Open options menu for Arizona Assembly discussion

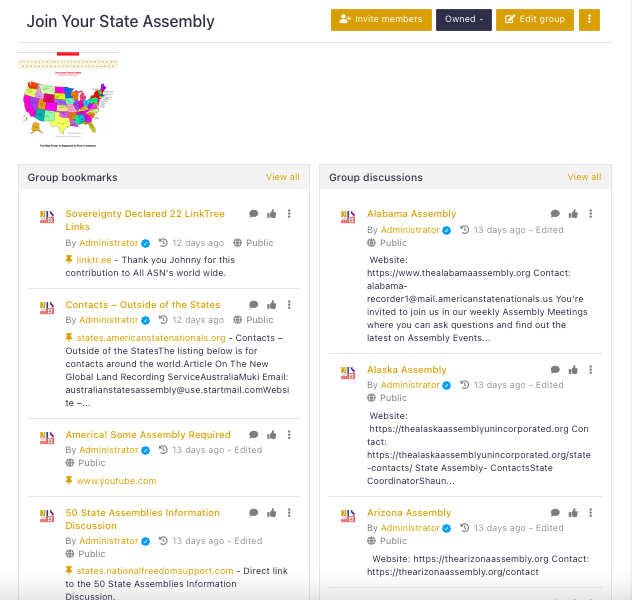point(590,512)
